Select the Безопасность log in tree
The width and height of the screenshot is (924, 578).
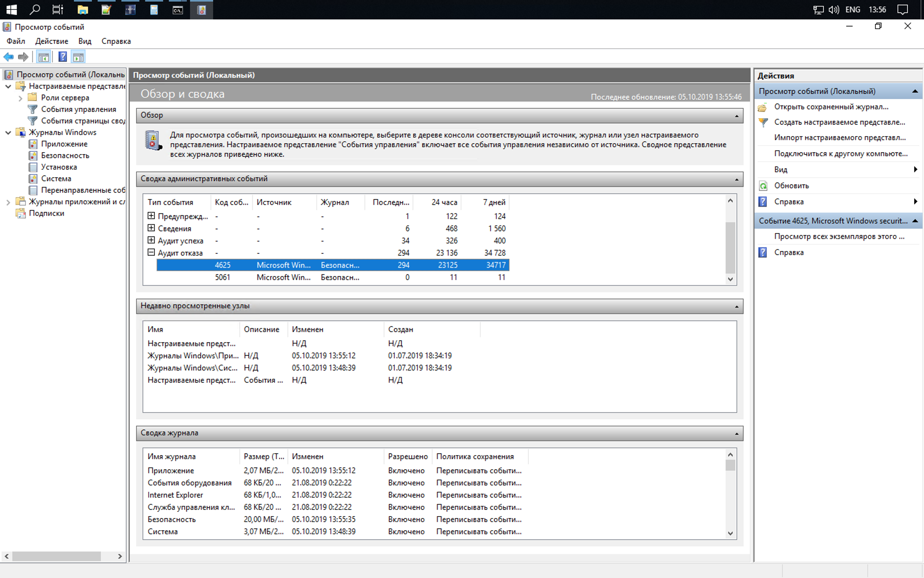coord(65,156)
